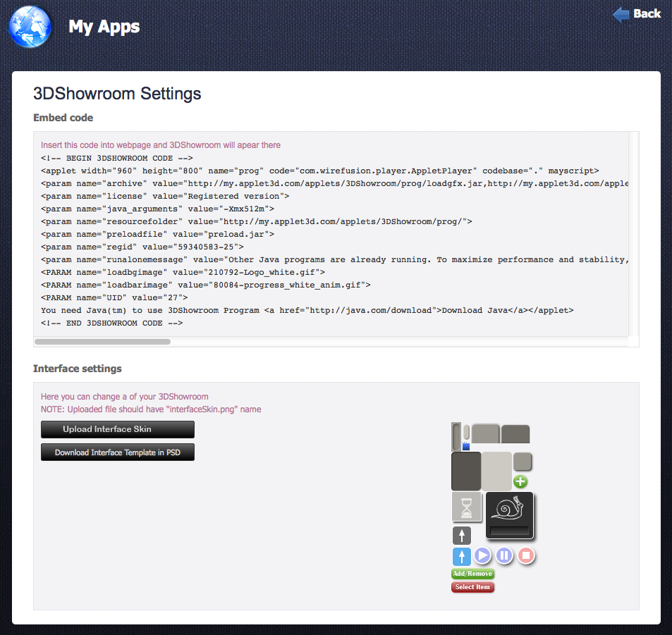
Task: Click the blue up-arrow icon
Action: click(x=461, y=556)
